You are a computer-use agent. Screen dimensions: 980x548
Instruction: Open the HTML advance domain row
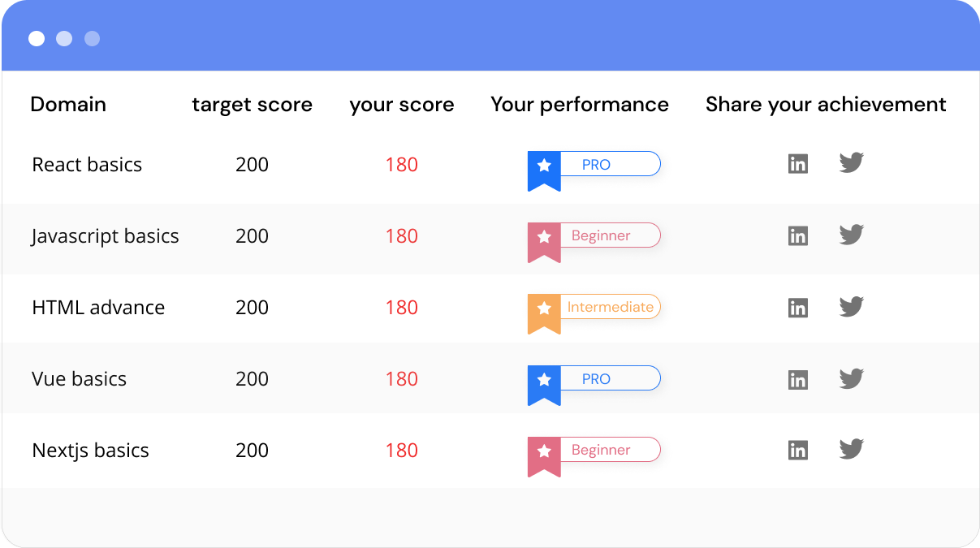click(x=490, y=308)
